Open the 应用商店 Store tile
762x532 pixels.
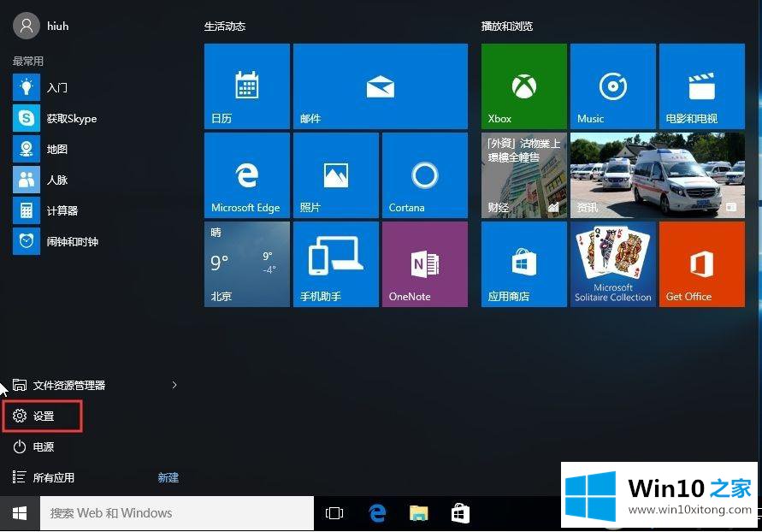point(524,264)
